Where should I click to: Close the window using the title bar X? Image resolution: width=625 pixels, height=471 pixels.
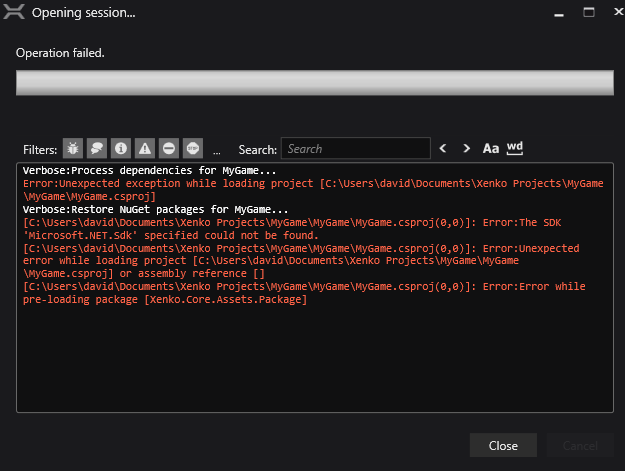coord(618,12)
